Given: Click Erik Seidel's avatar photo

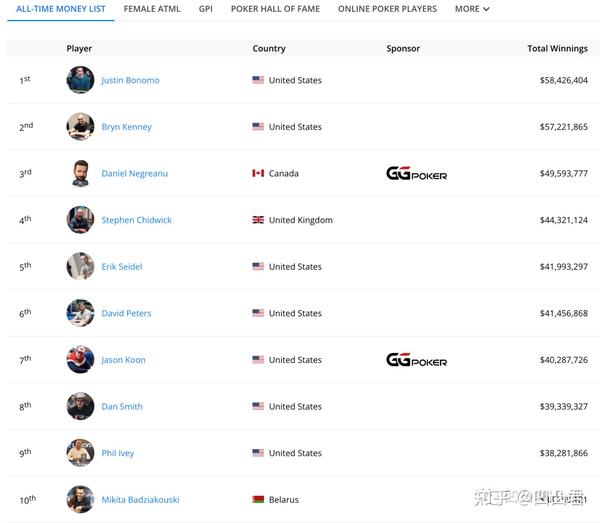Looking at the screenshot, I should coord(80,267).
